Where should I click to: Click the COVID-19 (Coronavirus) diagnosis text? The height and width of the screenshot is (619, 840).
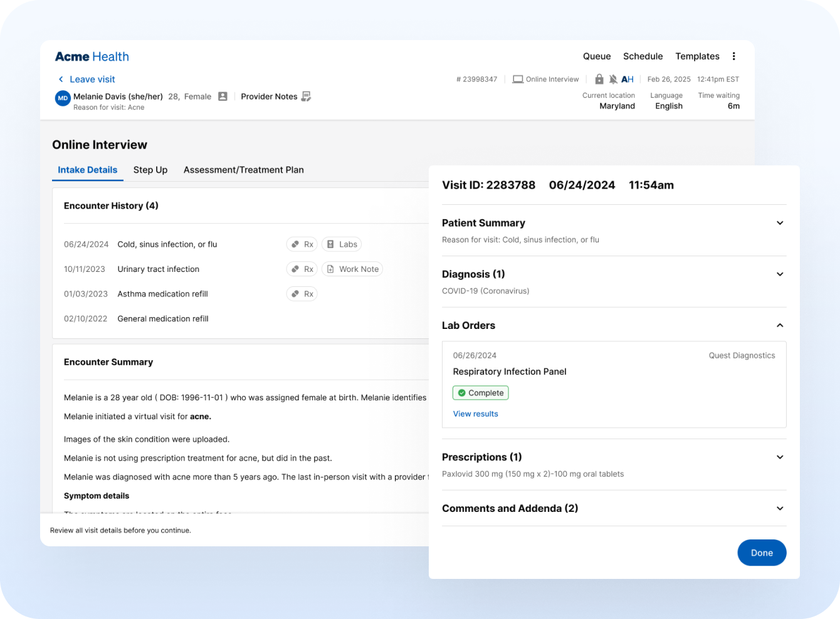(x=486, y=291)
